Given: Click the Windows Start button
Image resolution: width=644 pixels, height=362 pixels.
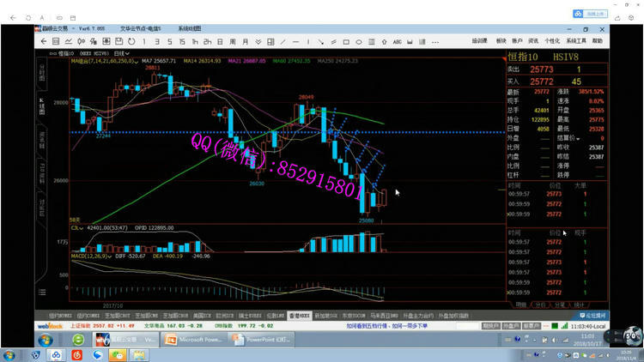Looking at the screenshot, I should pyautogui.click(x=9, y=354).
